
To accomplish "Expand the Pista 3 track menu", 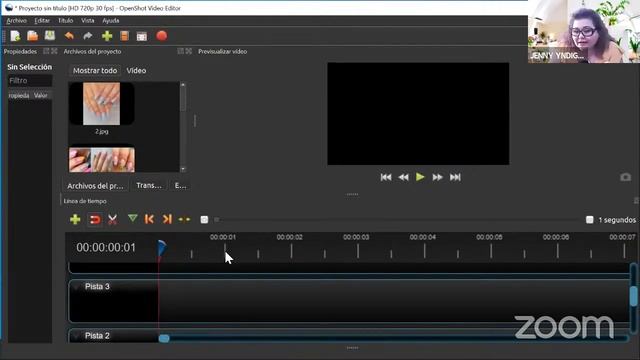I will [x=76, y=287].
